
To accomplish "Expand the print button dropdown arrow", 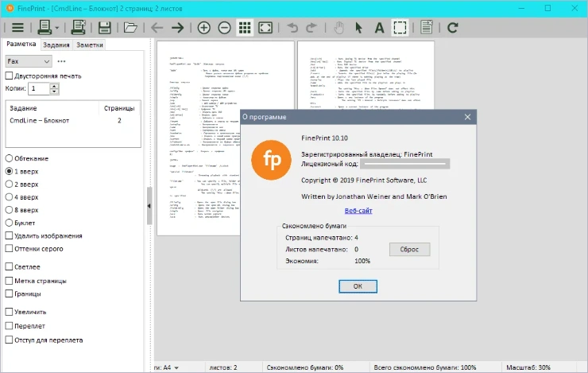I will click(56, 29).
